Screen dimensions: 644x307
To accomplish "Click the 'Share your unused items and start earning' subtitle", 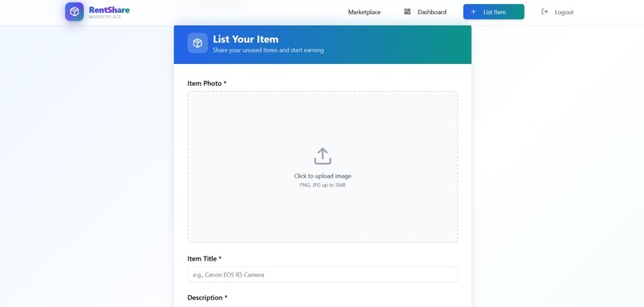I will coord(268,50).
